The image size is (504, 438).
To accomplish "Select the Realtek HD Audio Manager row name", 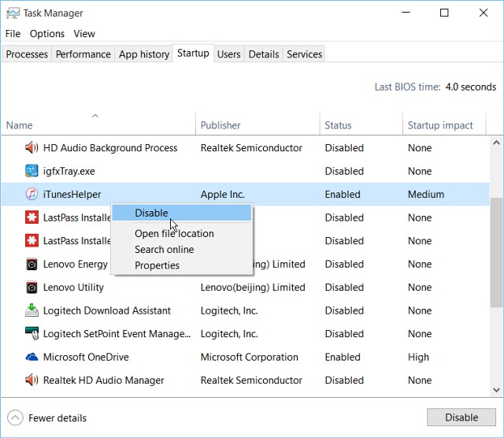I will pyautogui.click(x=103, y=380).
